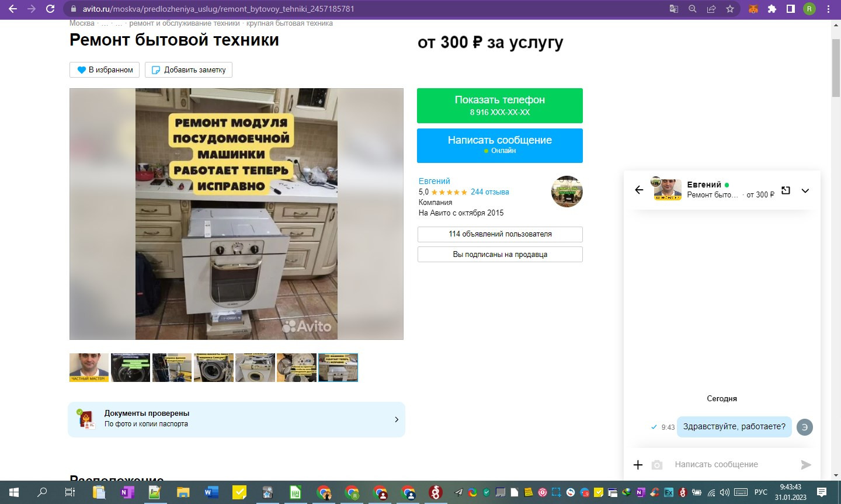Open the main listing photo
This screenshot has width=841, height=504.
click(x=237, y=214)
